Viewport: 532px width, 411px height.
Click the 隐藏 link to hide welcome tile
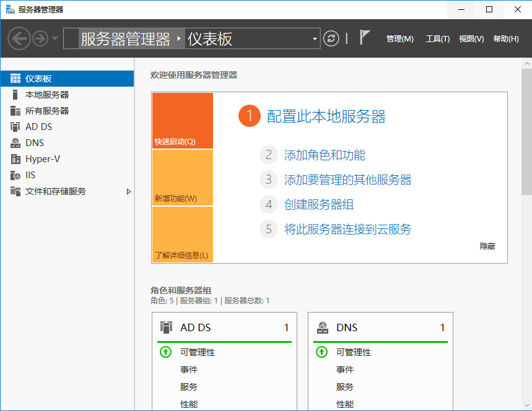(x=486, y=246)
